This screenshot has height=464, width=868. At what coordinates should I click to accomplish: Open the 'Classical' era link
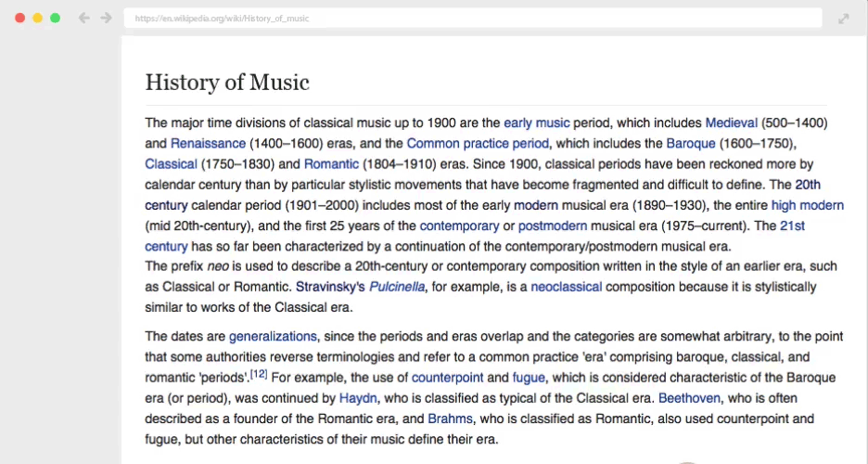171,164
